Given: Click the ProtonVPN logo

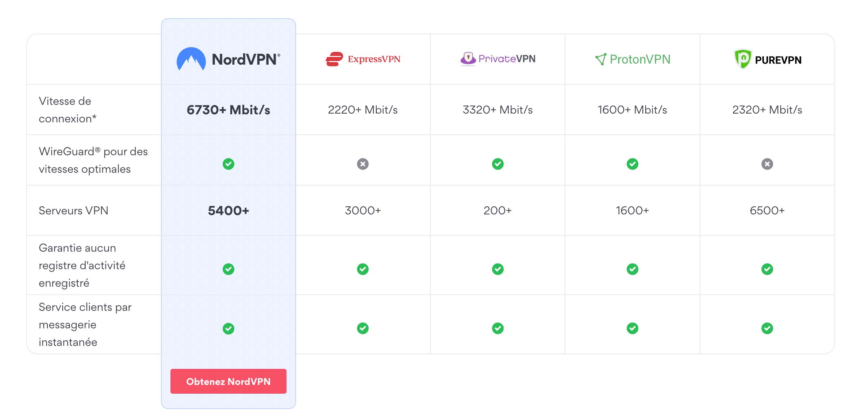Looking at the screenshot, I should [633, 59].
